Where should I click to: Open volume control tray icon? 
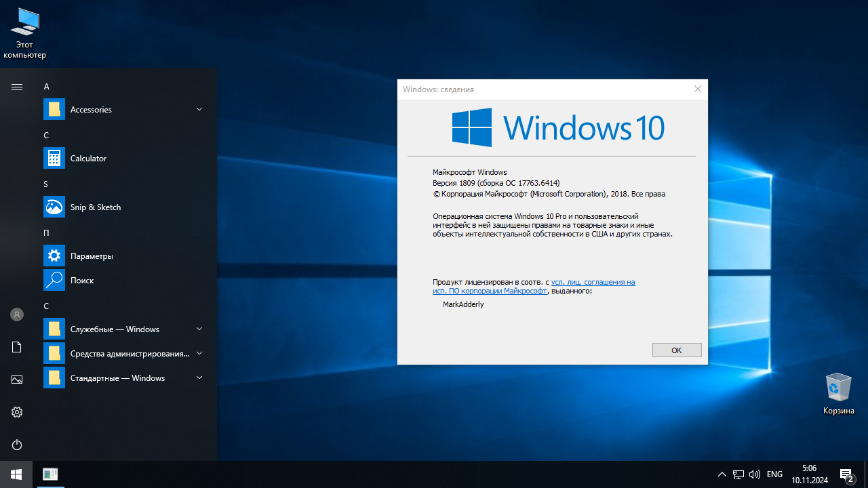click(755, 474)
